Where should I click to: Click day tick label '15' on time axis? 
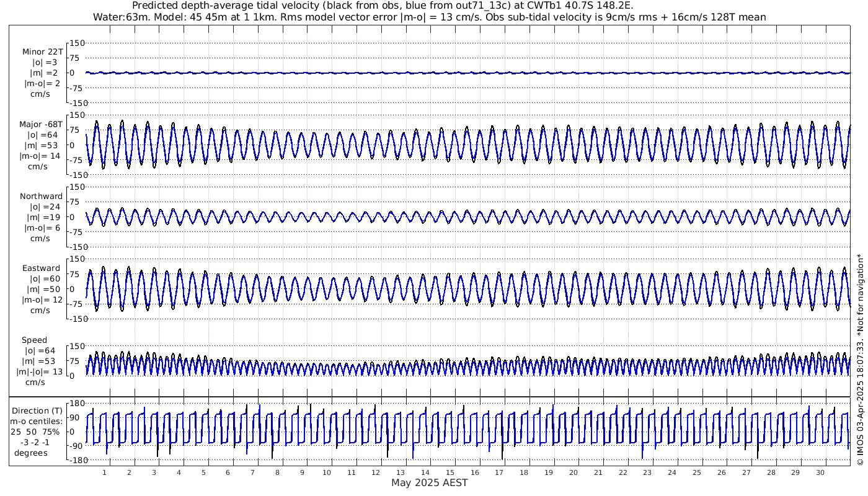coord(449,472)
